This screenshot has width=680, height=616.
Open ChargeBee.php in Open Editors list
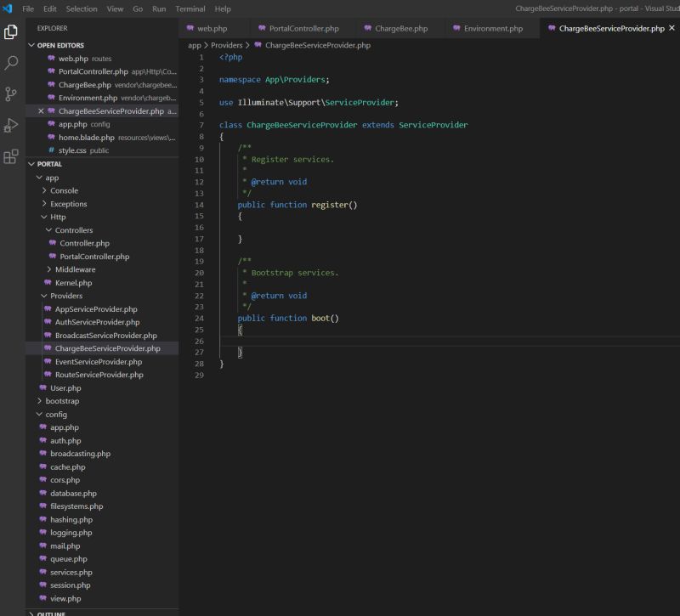pos(102,85)
